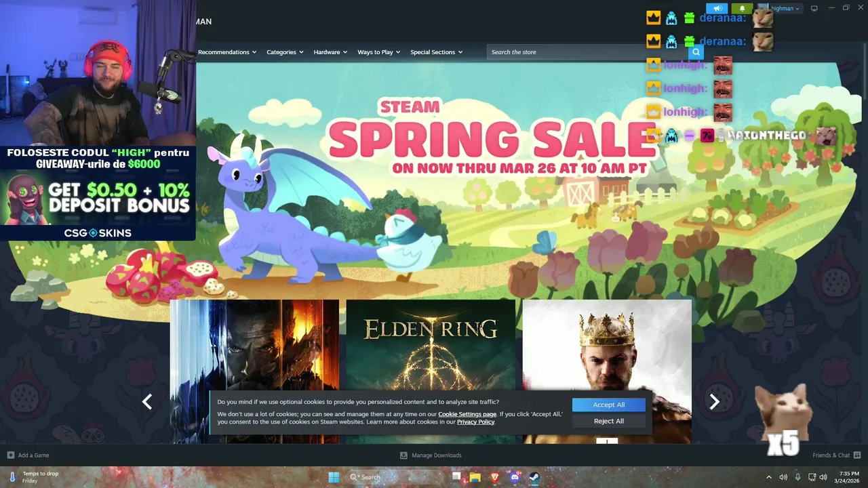
Task: Go to previous carousel item arrow
Action: 147,402
